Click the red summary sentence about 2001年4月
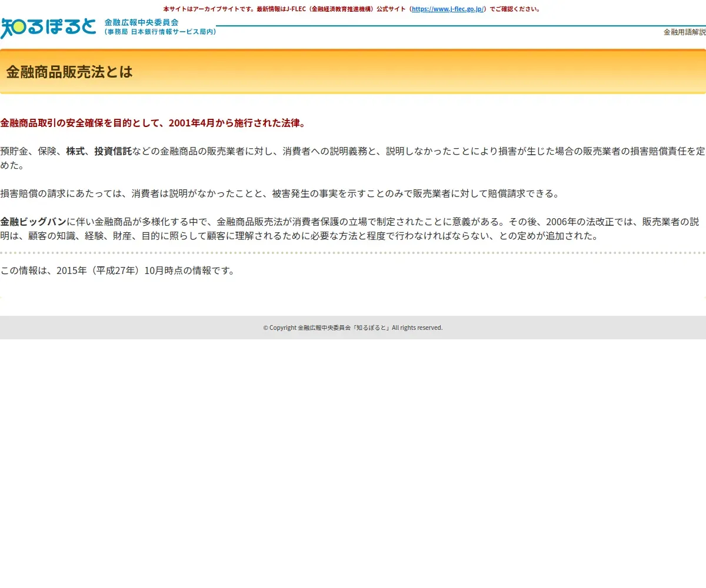 [x=153, y=123]
